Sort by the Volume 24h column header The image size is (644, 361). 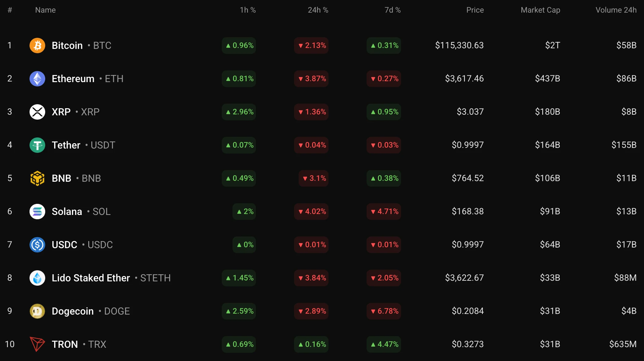[x=616, y=10]
